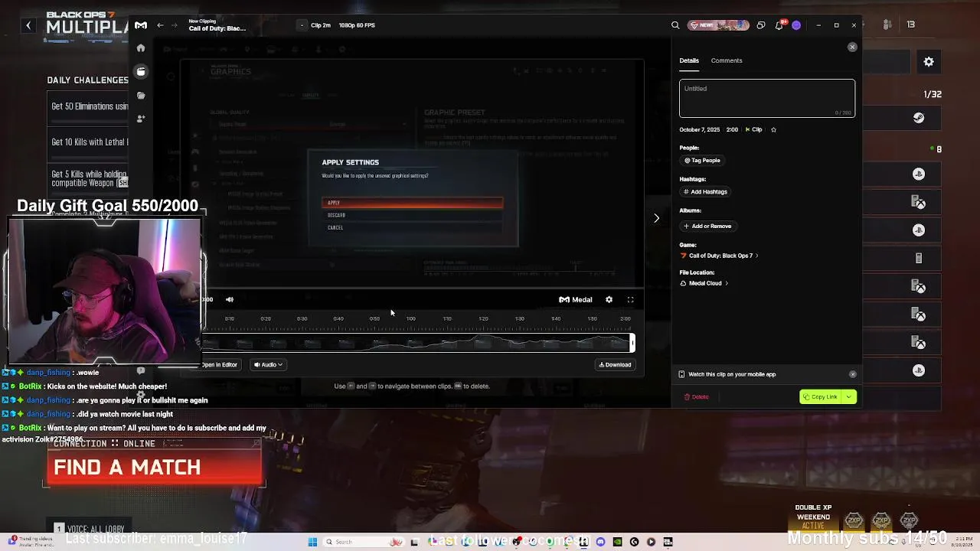Click Now Clipping Call of Duty title
The height and width of the screenshot is (551, 980).
tap(217, 25)
